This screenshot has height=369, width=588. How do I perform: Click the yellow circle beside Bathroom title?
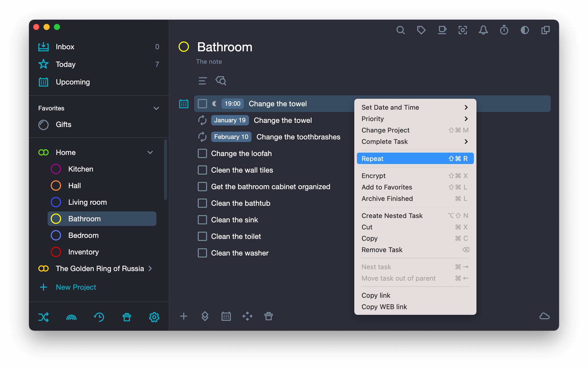click(184, 47)
